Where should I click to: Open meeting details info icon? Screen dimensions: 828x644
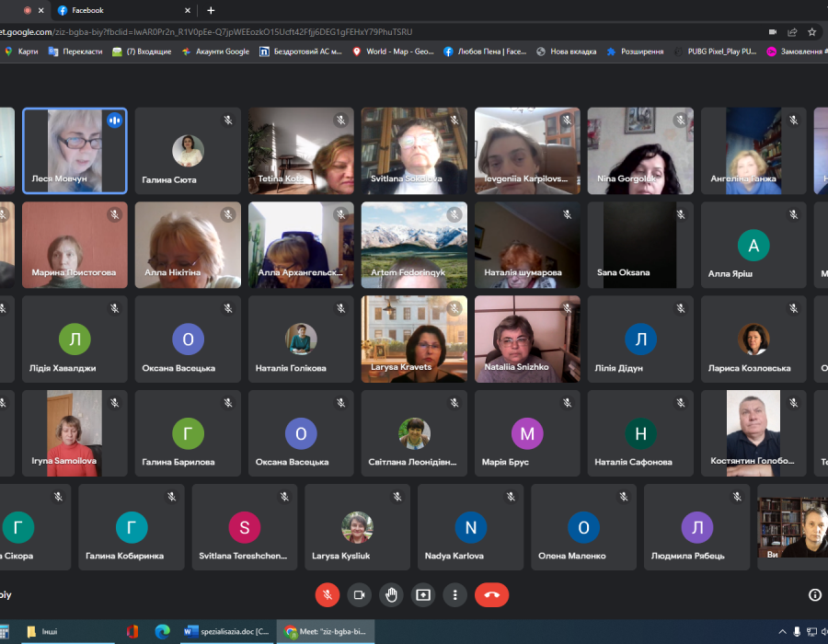[x=814, y=594]
